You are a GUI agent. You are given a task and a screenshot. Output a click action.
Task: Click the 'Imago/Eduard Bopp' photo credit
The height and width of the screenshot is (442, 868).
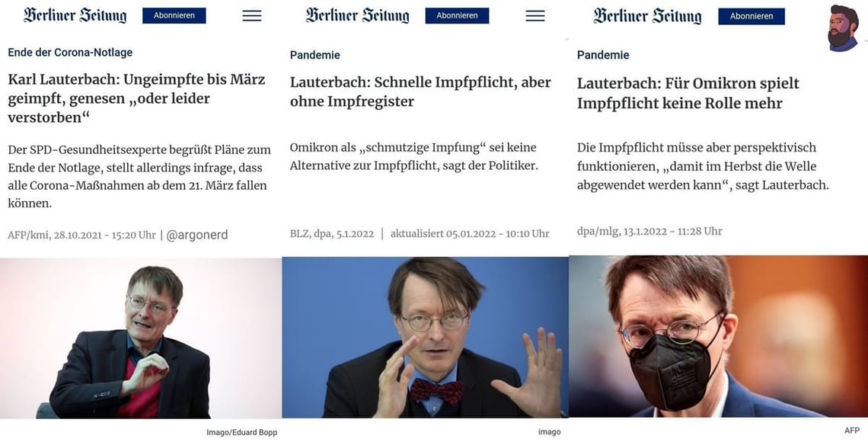241,432
